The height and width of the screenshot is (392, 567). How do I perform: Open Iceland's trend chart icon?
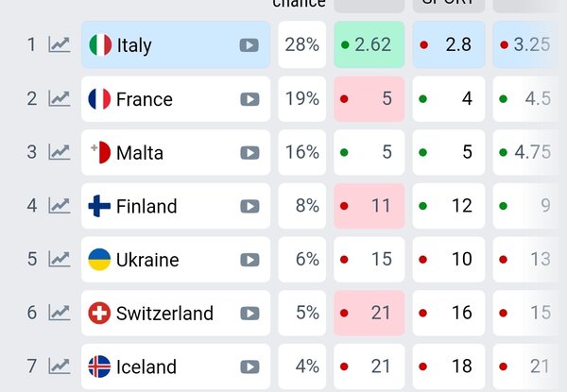coord(60,366)
